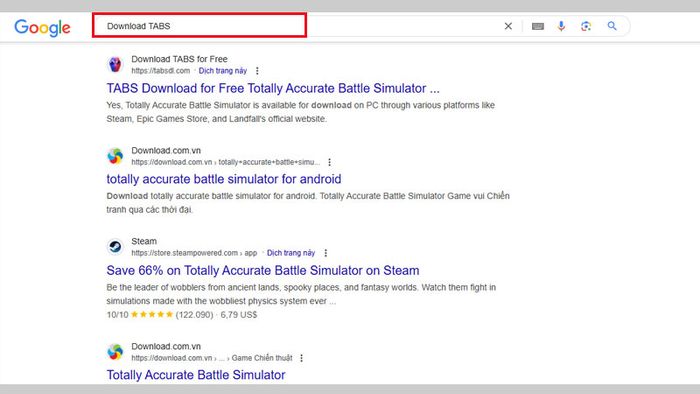Open Save 66% on Steam result
The image size is (700, 394).
[x=262, y=270]
